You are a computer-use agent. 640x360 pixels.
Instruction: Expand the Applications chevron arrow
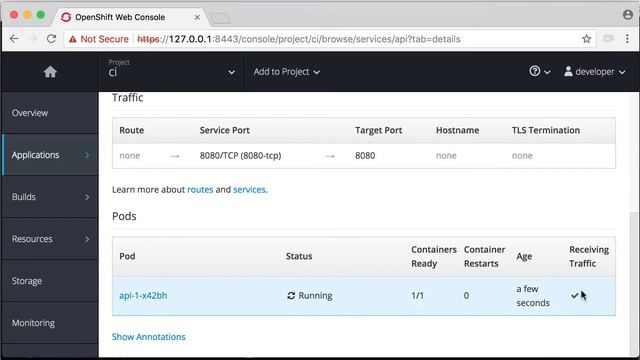pos(87,155)
